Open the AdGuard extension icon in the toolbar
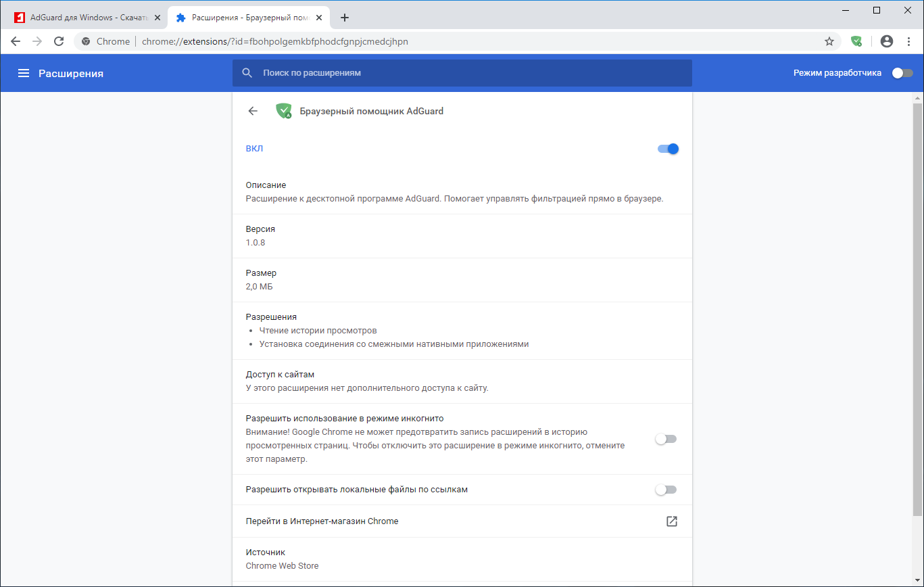Screen dimensions: 924x587 [x=856, y=41]
